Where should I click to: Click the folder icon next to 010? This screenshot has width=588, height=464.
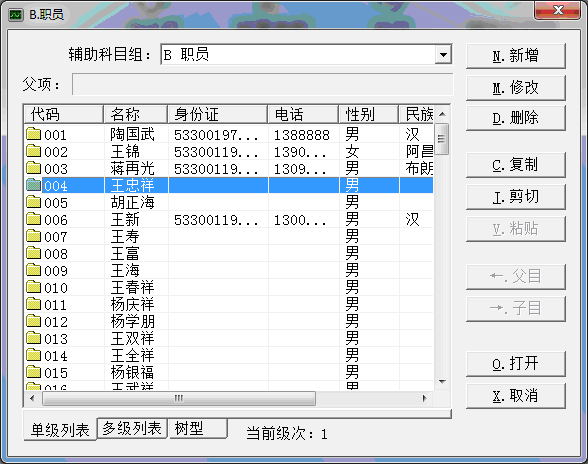click(33, 287)
